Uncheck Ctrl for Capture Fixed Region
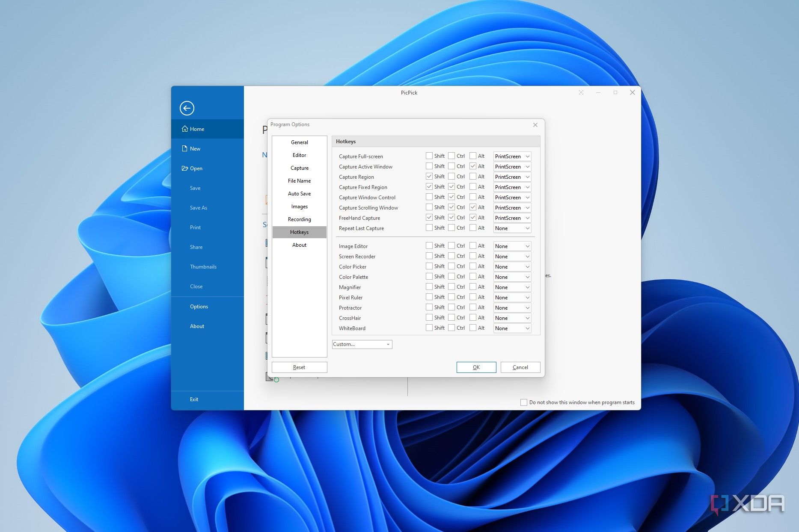The height and width of the screenshot is (532, 799). click(x=451, y=187)
